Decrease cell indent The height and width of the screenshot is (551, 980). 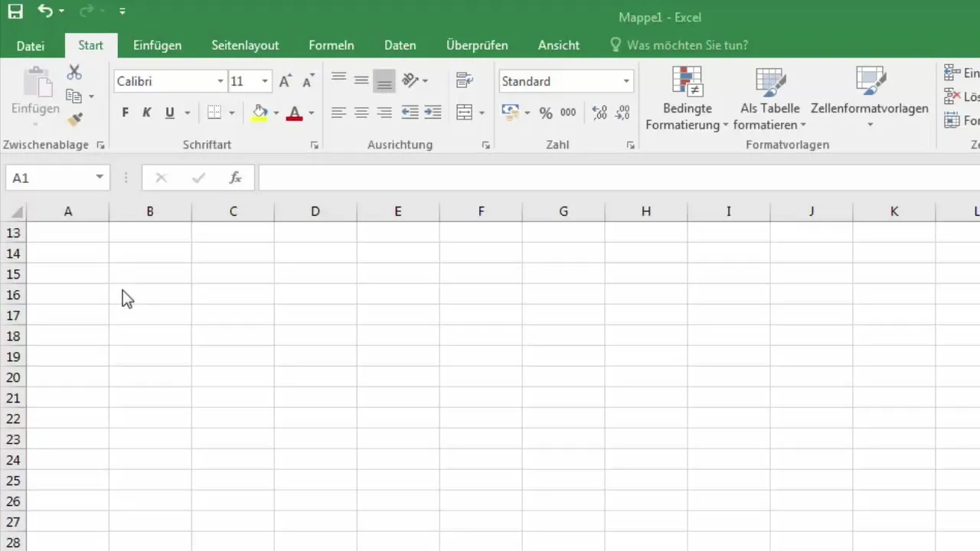click(410, 112)
